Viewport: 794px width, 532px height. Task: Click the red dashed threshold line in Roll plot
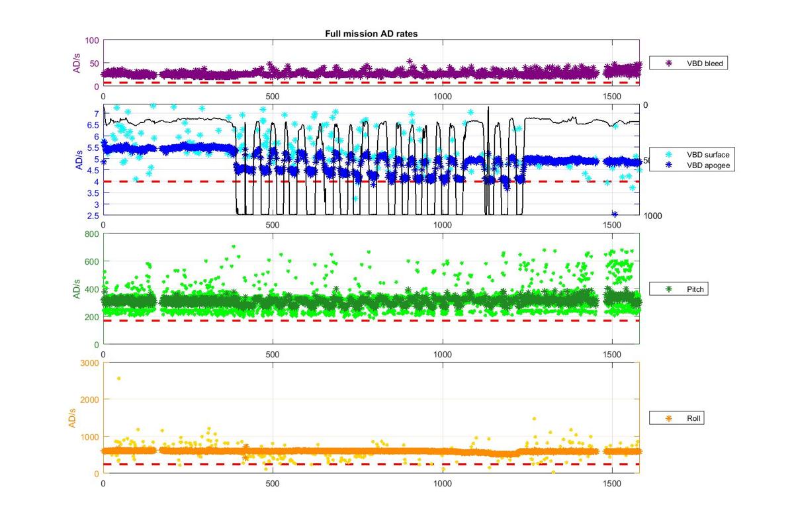(371, 465)
